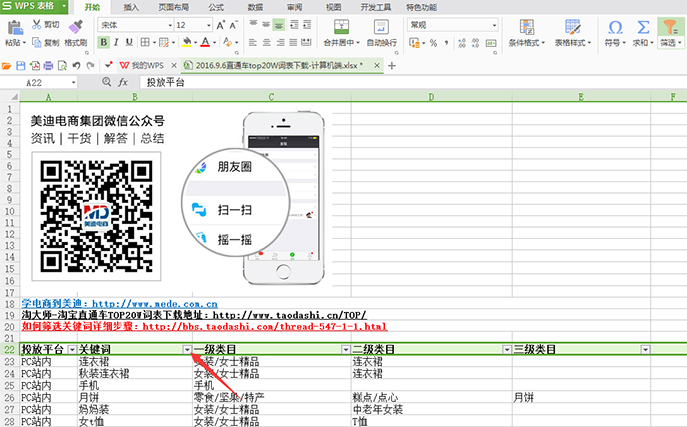Apply percent style to cells
The width and height of the screenshot is (687, 427).
pos(433,42)
